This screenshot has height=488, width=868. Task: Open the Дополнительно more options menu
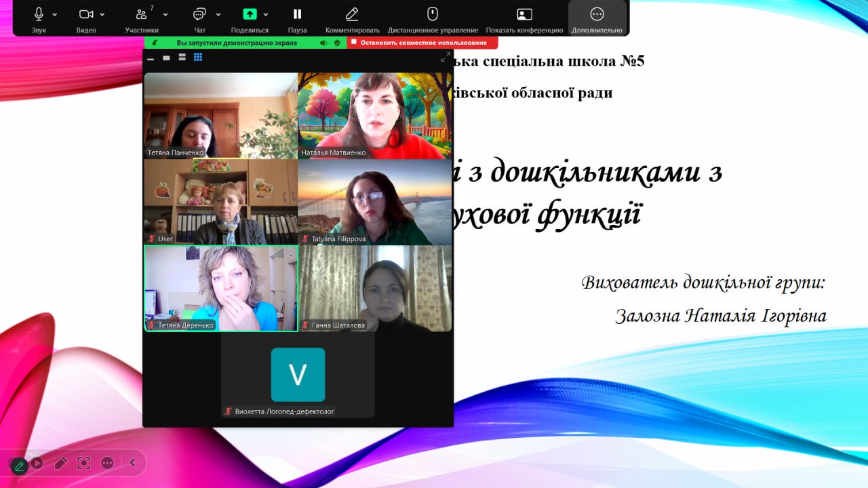pos(597,14)
